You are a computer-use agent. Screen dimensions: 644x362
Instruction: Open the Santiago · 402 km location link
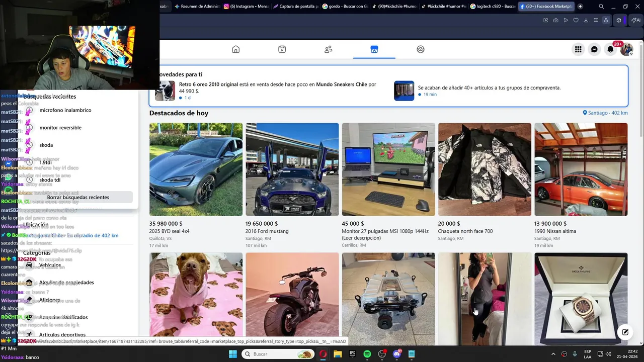point(605,113)
